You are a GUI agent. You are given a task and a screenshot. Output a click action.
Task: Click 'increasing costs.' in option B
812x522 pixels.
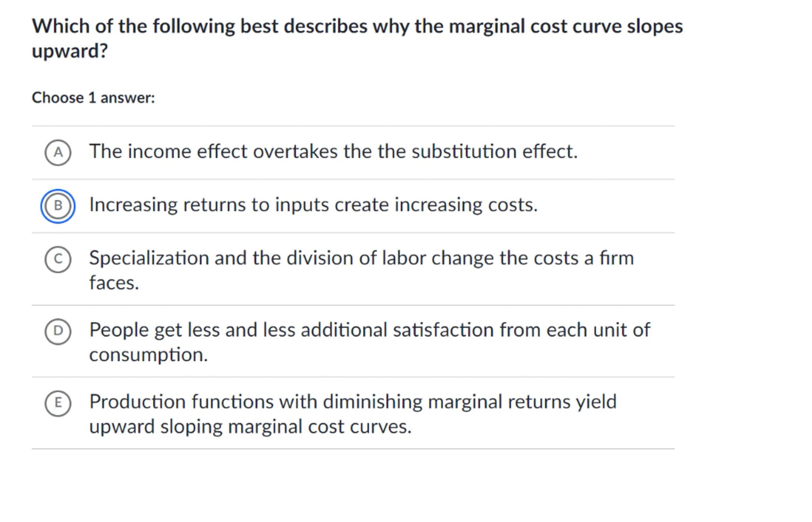point(466,205)
